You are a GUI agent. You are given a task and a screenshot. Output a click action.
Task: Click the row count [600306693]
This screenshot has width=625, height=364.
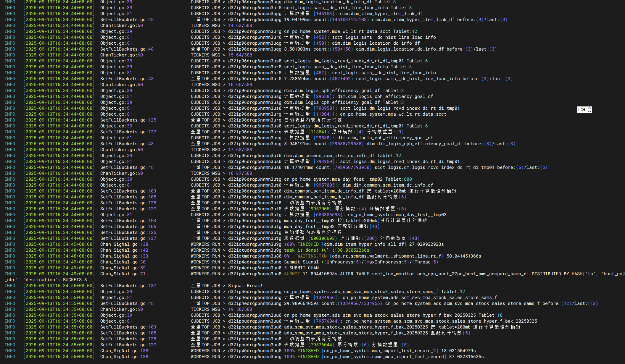(328, 215)
